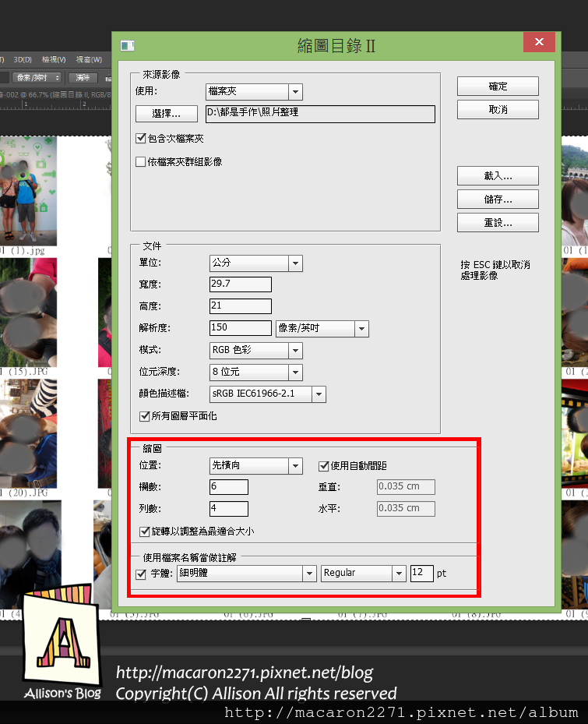
Task: Toggle 包含次檔案夾 checkbox
Action: pyautogui.click(x=141, y=138)
